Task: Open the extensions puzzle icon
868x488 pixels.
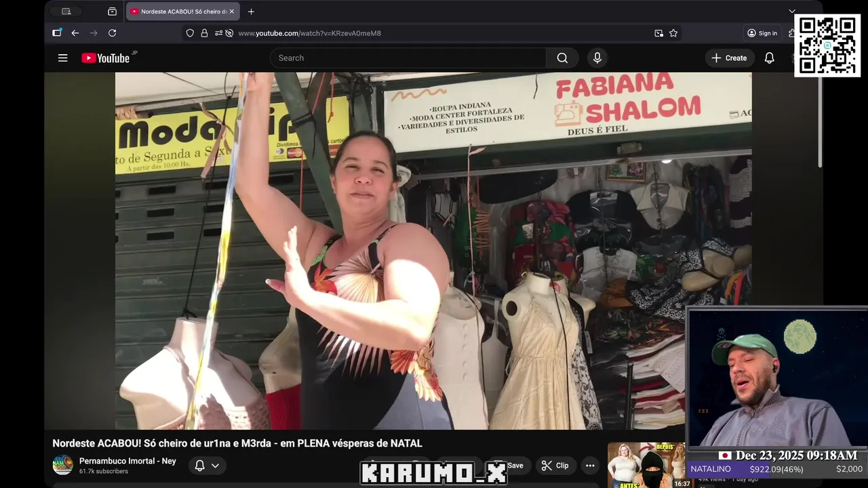Action: 791,33
